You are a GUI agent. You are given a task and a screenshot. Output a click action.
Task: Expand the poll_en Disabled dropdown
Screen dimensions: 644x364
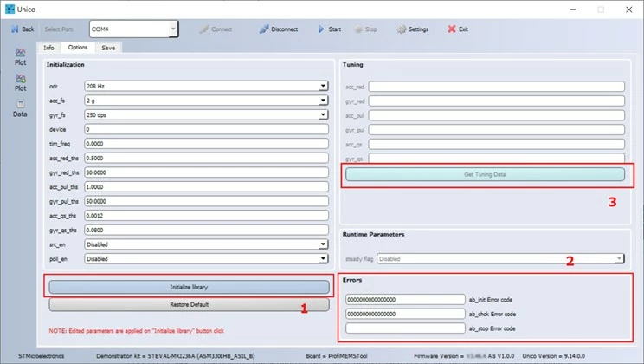[323, 259]
